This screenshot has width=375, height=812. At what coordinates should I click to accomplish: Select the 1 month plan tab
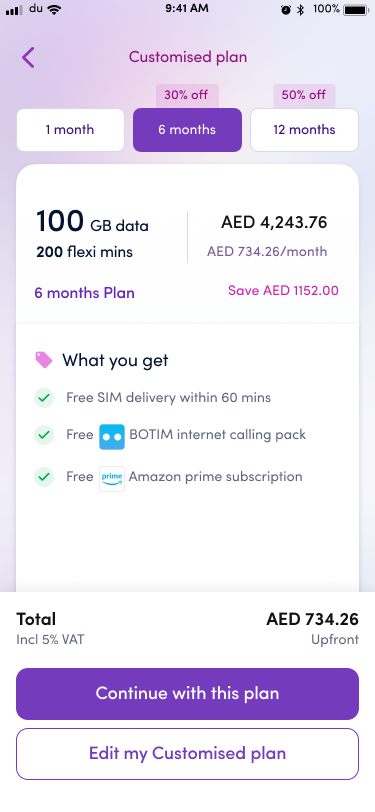70,130
